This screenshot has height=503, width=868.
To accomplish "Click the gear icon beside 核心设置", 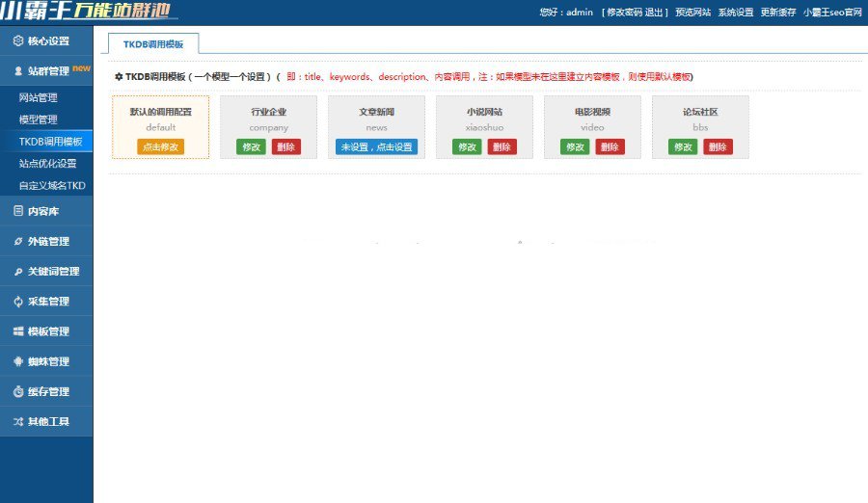I will click(18, 41).
